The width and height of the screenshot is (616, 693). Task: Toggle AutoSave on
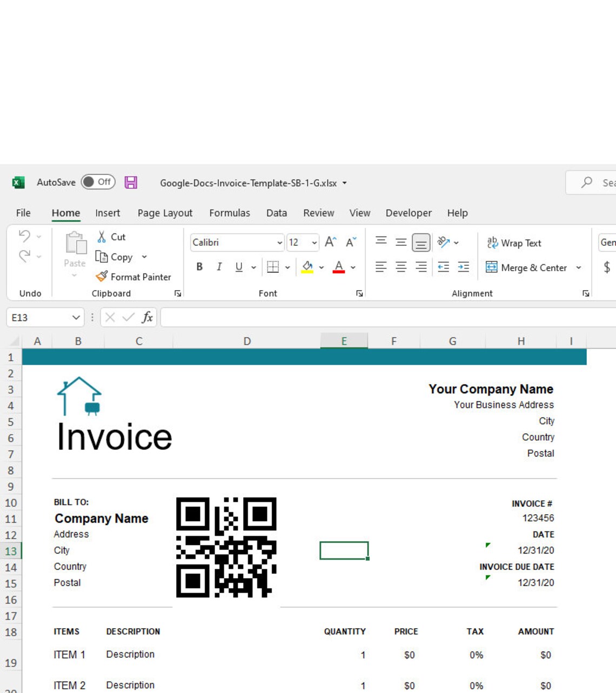(x=97, y=183)
